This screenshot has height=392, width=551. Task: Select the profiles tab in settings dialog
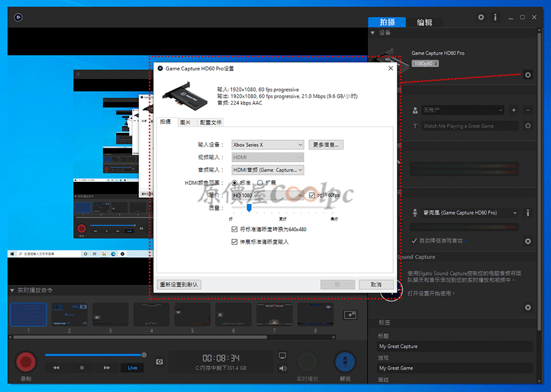(211, 122)
